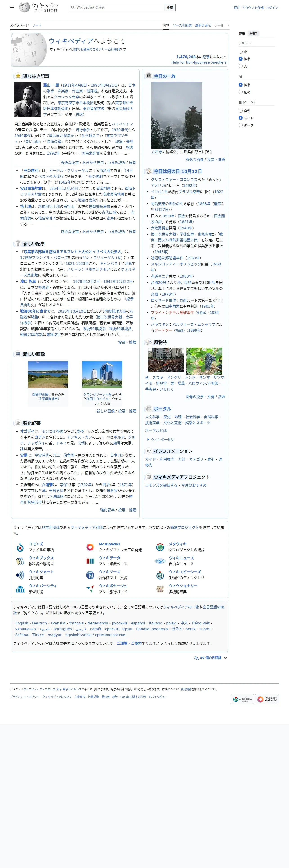This screenshot has height=868, width=289.
Task: Select the ライト color mode
Action: pos(241,118)
